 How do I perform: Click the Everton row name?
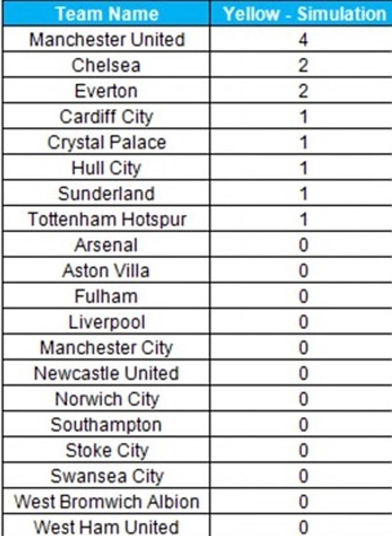point(107,91)
